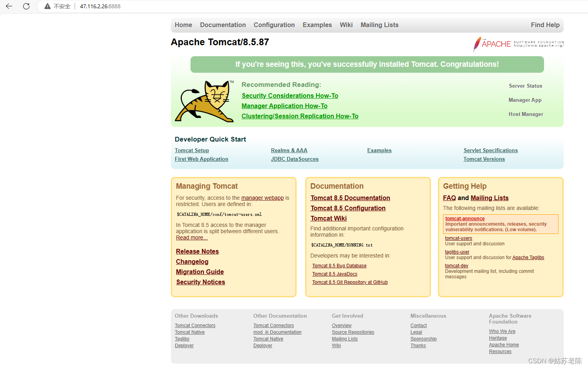Open Deployer under Other Downloads
Viewport: 588px width, 368px height.
(x=184, y=346)
